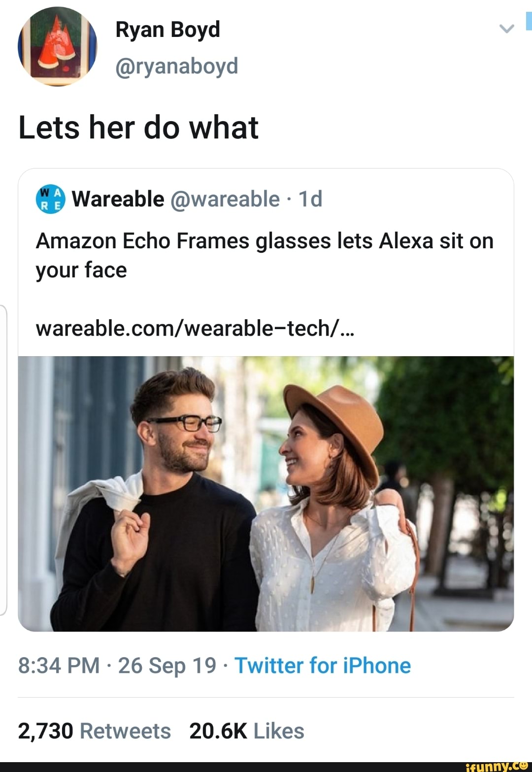Expand the tweet options chevron
This screenshot has height=772, width=532.
coord(506,29)
